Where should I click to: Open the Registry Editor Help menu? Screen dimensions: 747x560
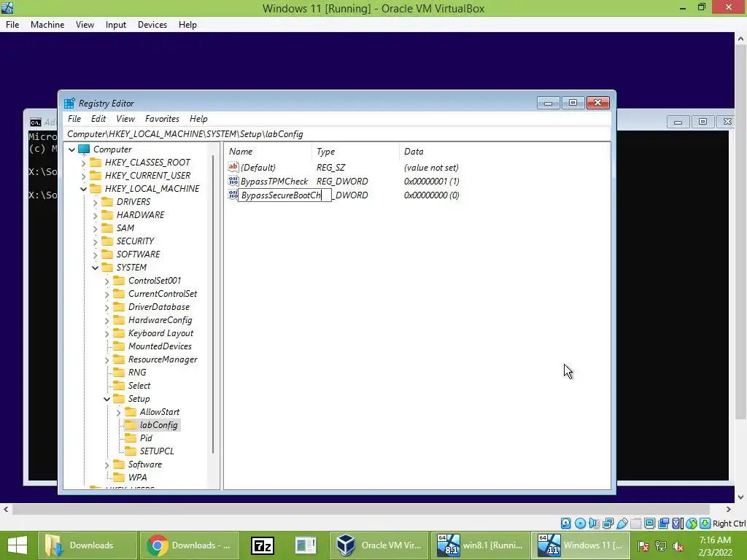(198, 119)
